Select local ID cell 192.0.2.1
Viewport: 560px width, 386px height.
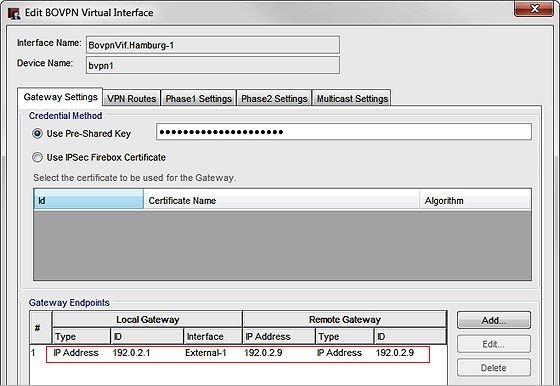(131, 353)
